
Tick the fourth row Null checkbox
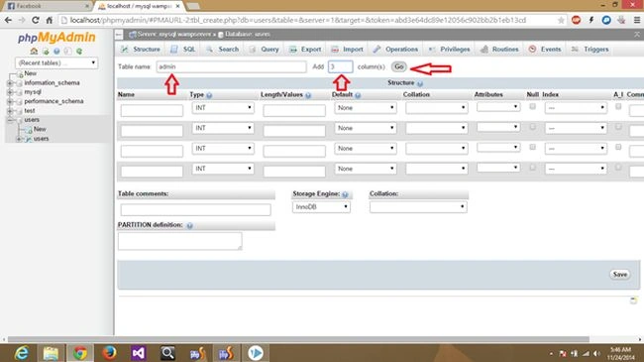tap(532, 168)
